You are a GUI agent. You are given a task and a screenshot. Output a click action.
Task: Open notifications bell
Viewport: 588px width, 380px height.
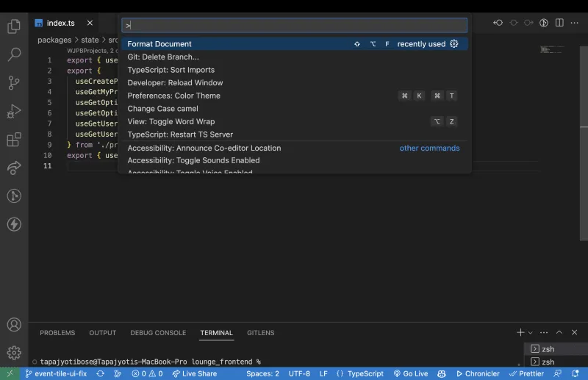pyautogui.click(x=575, y=373)
